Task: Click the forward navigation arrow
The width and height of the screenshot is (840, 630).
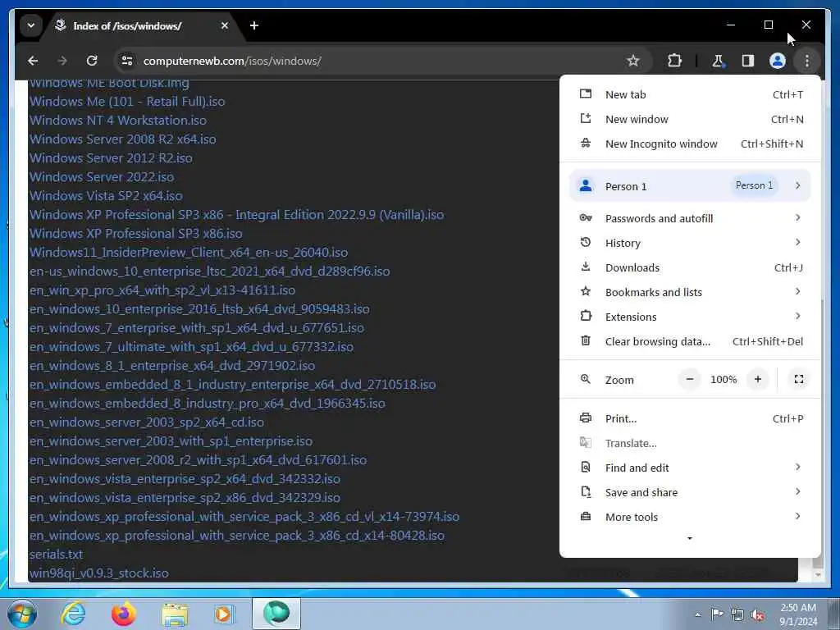Action: point(62,61)
